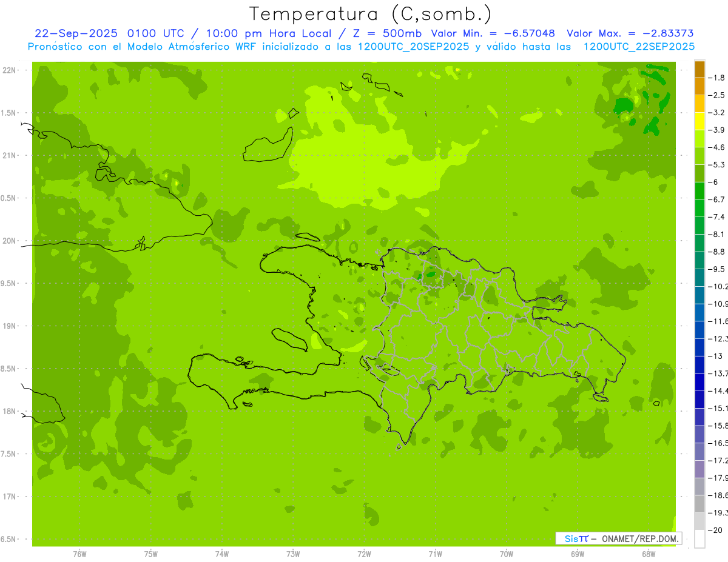Click the yellow swatch between -3.2 and -3.9

click(699, 121)
